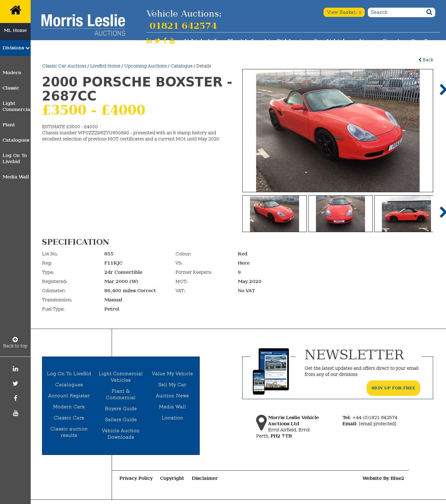
Task: Open Disclaimer link
Action: coord(205,478)
